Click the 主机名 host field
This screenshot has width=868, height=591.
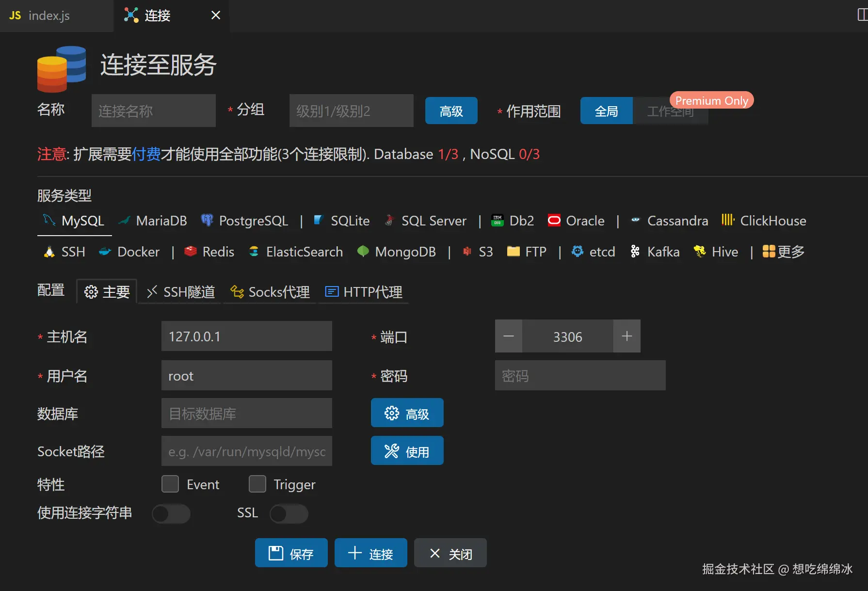[x=247, y=336]
